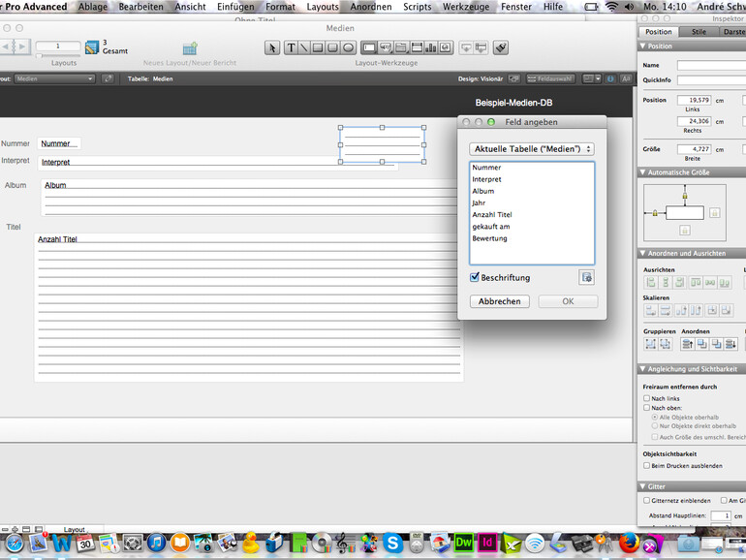Enable Nach links checkbox
Image resolution: width=746 pixels, height=560 pixels.
point(646,398)
